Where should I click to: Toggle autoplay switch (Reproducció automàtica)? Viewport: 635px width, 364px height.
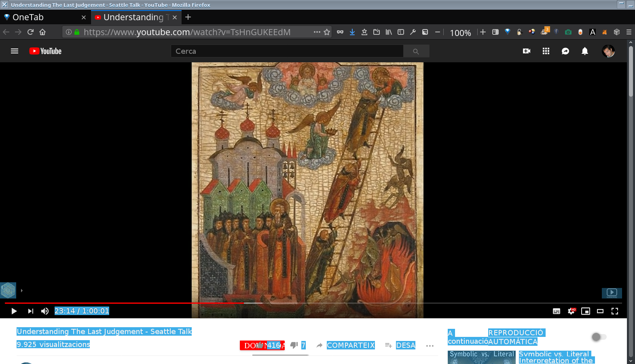(599, 336)
